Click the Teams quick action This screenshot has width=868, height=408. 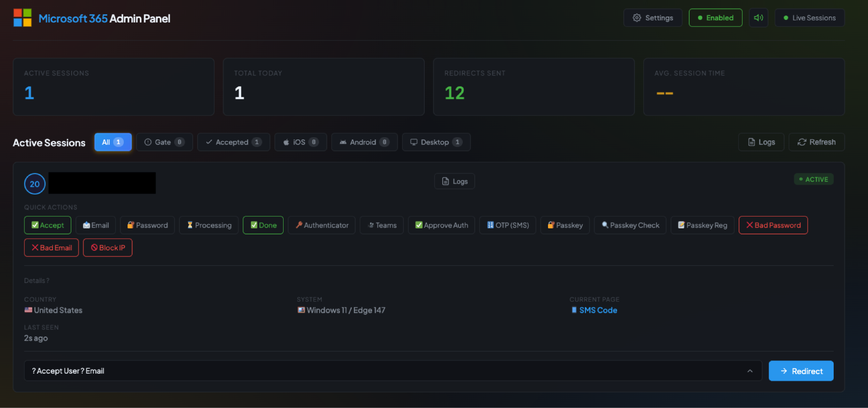click(382, 225)
